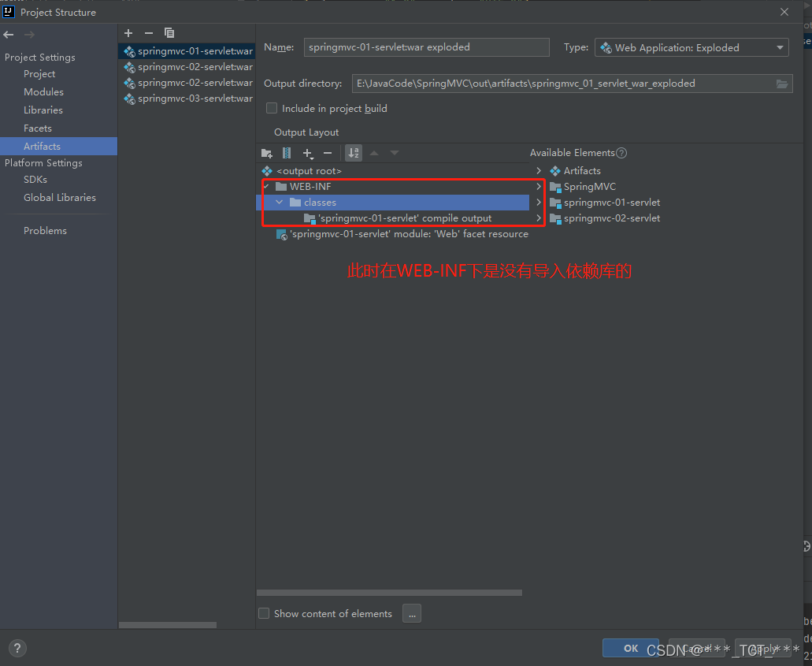Add copy of element in output layout

click(308, 153)
